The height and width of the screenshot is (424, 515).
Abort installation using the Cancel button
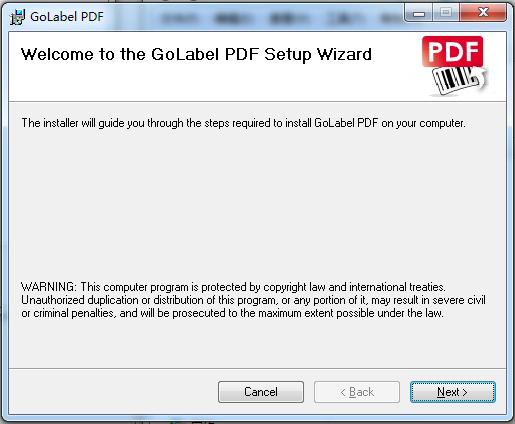click(x=261, y=392)
